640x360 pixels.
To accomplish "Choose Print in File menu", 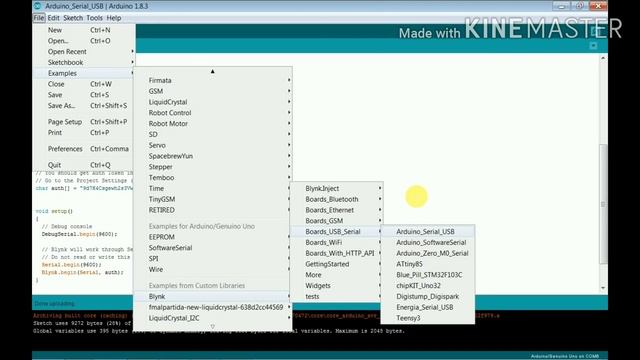I will [x=84, y=133].
